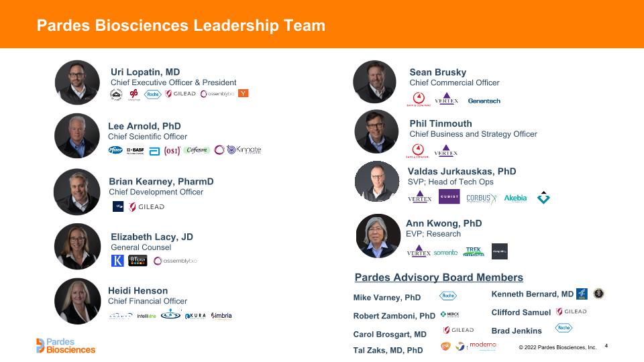Click the Corbus logo under Valdas Jurkauskas
This screenshot has width=644, height=362.
coord(482,198)
